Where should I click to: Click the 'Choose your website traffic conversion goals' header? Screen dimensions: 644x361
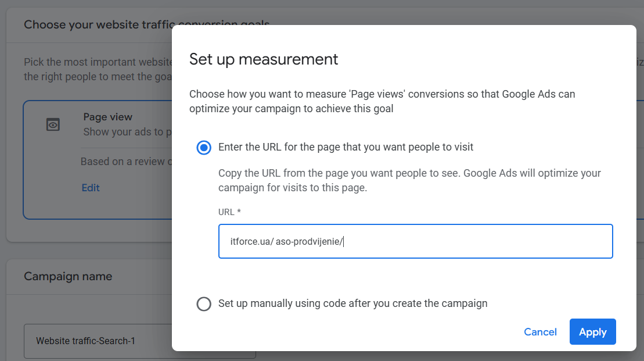(146, 24)
